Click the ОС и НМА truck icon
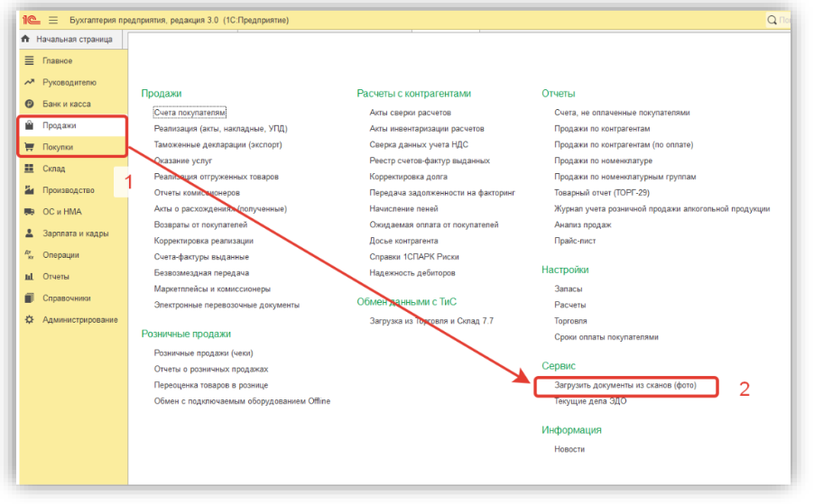 click(30, 212)
